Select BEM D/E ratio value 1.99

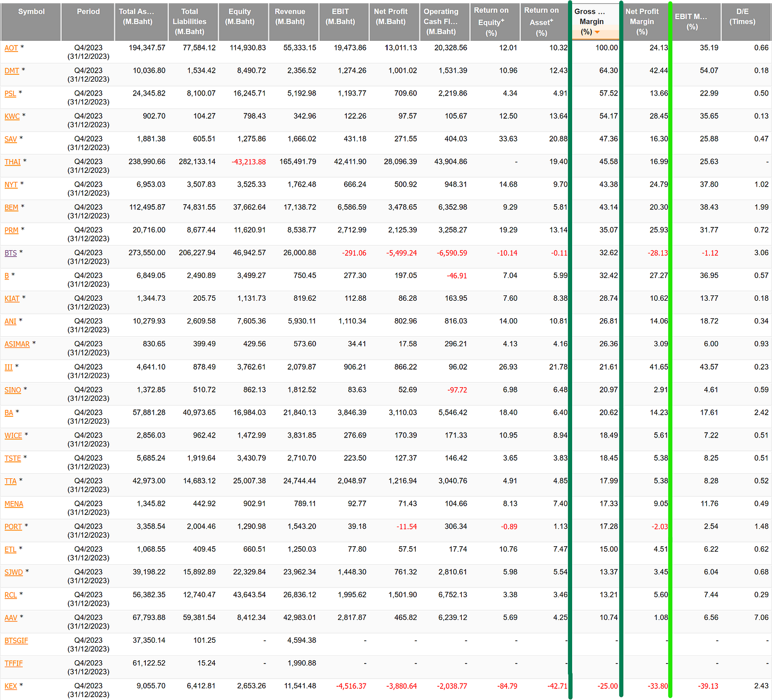[761, 207]
